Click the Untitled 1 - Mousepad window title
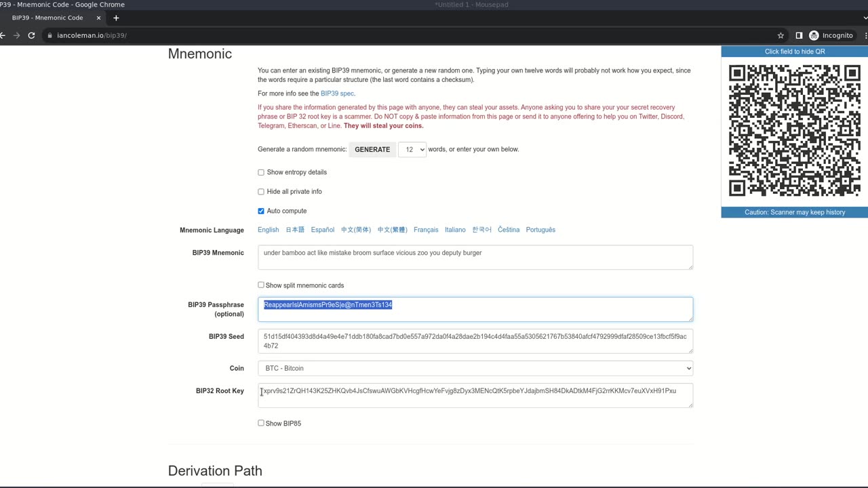The image size is (868, 488). click(471, 5)
